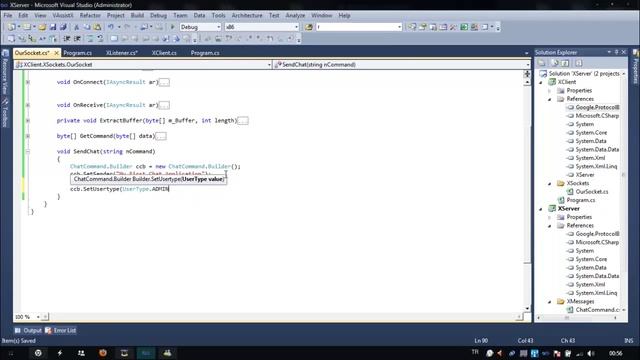Screen dimensions: 640x360
Task: Click the Paste toolbar icon
Action: pyautogui.click(x=97, y=27)
